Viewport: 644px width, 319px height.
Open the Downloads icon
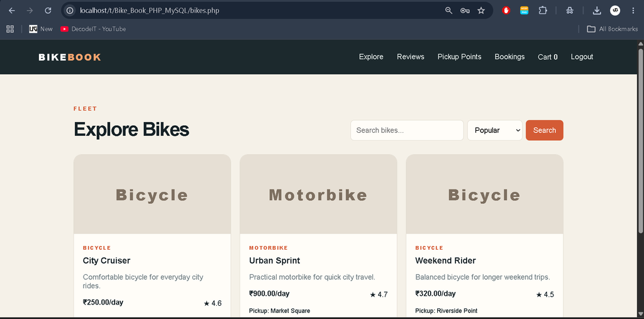(x=597, y=11)
